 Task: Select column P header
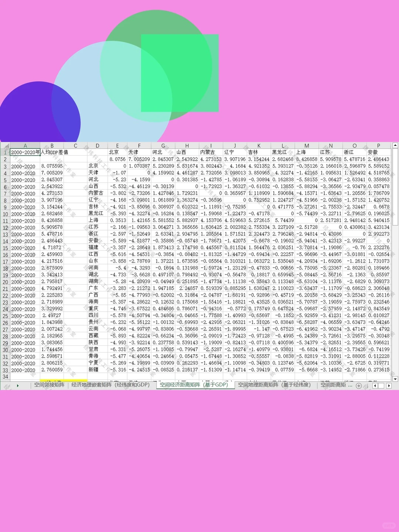point(379,146)
